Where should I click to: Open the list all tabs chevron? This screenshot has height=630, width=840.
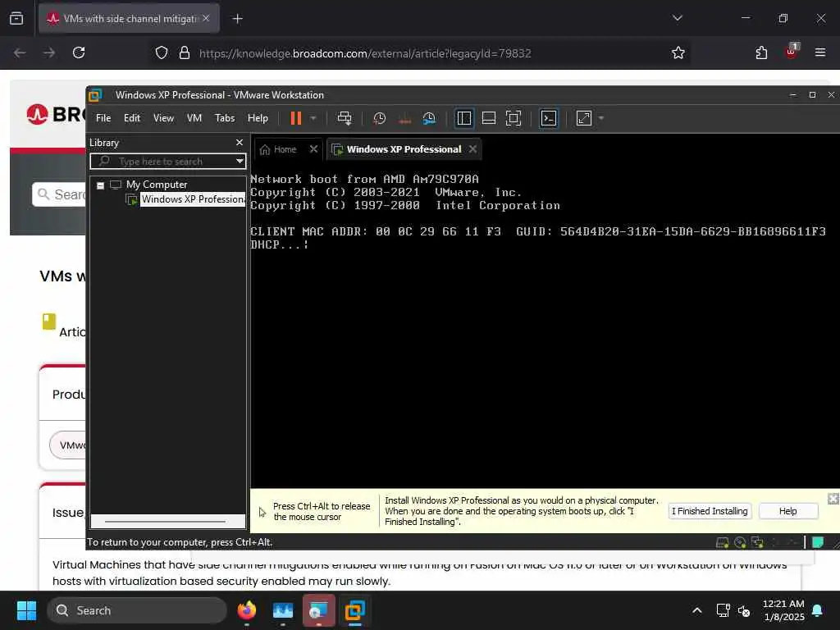click(x=677, y=18)
